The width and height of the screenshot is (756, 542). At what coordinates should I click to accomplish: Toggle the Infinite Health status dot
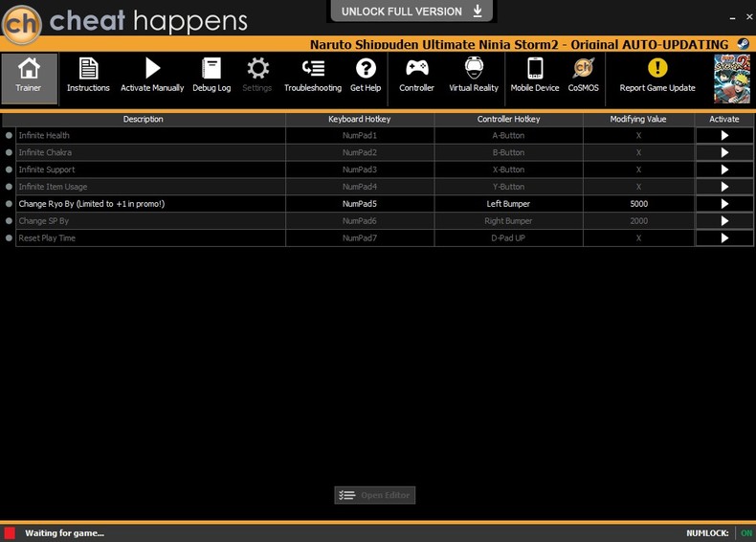[x=9, y=136]
